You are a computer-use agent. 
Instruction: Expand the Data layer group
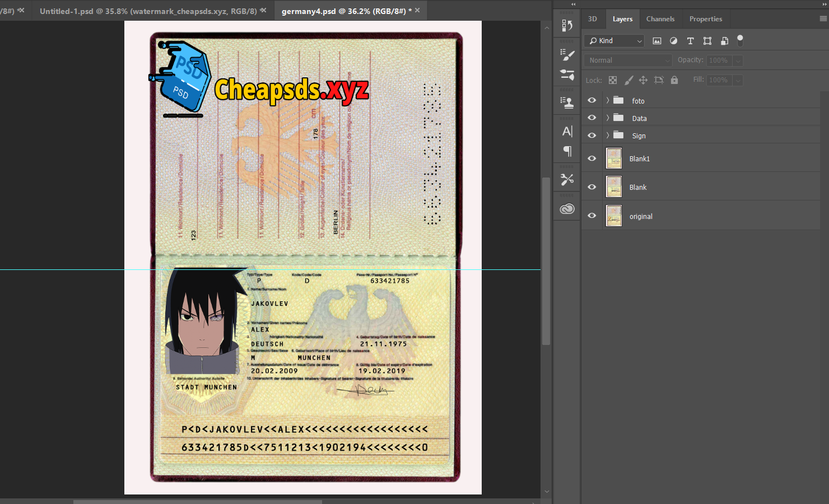(608, 118)
